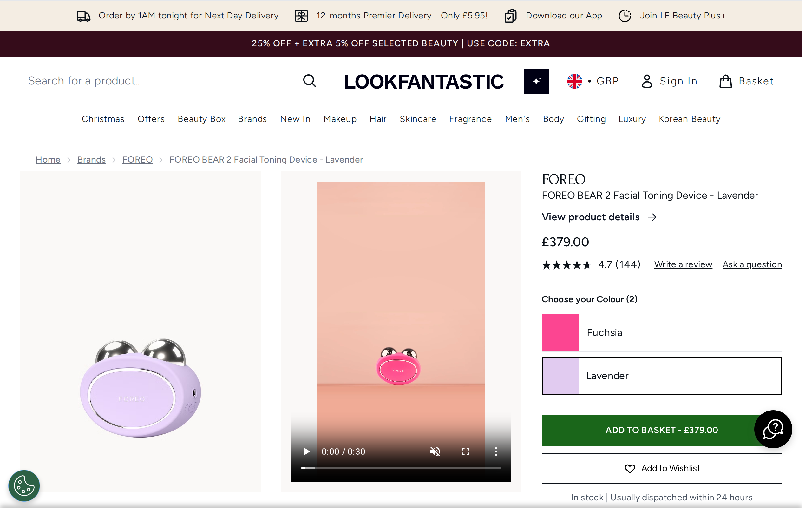This screenshot has width=812, height=508.
Task: Click Ask a question link
Action: (x=752, y=264)
